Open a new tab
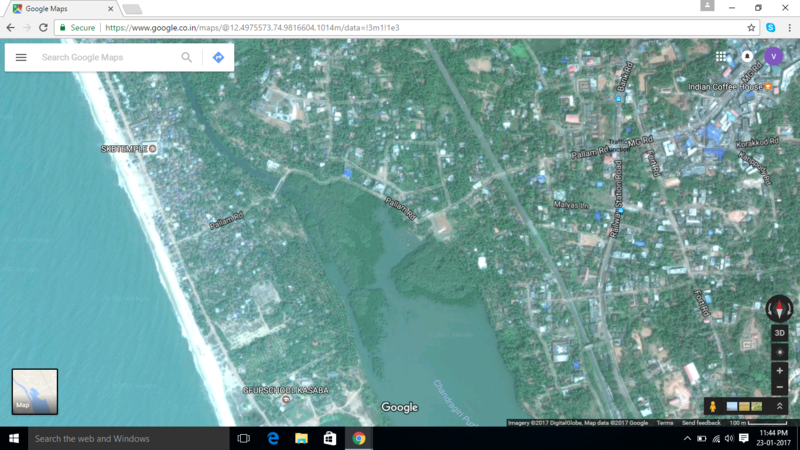This screenshot has width=800, height=450. pos(132,9)
